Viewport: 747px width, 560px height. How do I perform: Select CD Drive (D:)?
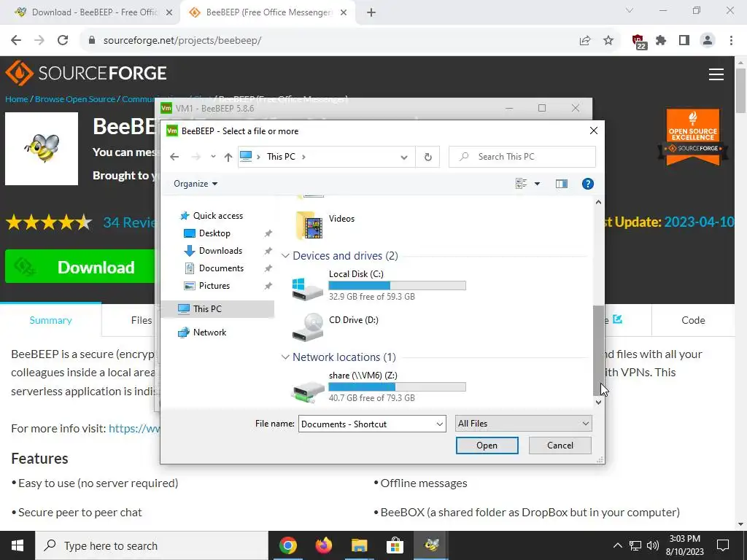pyautogui.click(x=336, y=326)
